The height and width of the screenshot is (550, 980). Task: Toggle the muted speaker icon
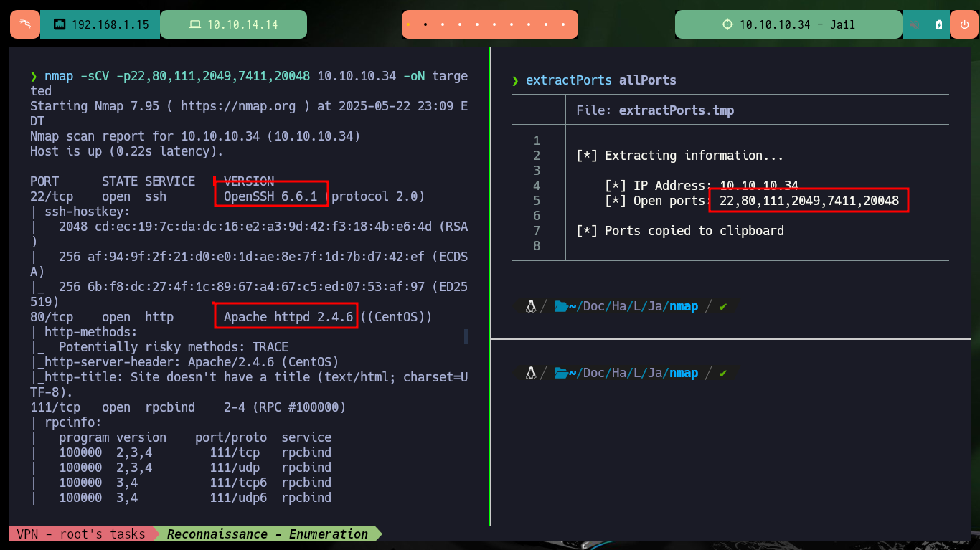pyautogui.click(x=915, y=24)
